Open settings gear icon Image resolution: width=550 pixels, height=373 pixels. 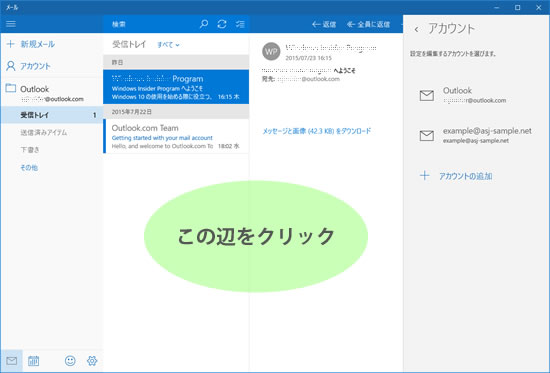pos(92,361)
